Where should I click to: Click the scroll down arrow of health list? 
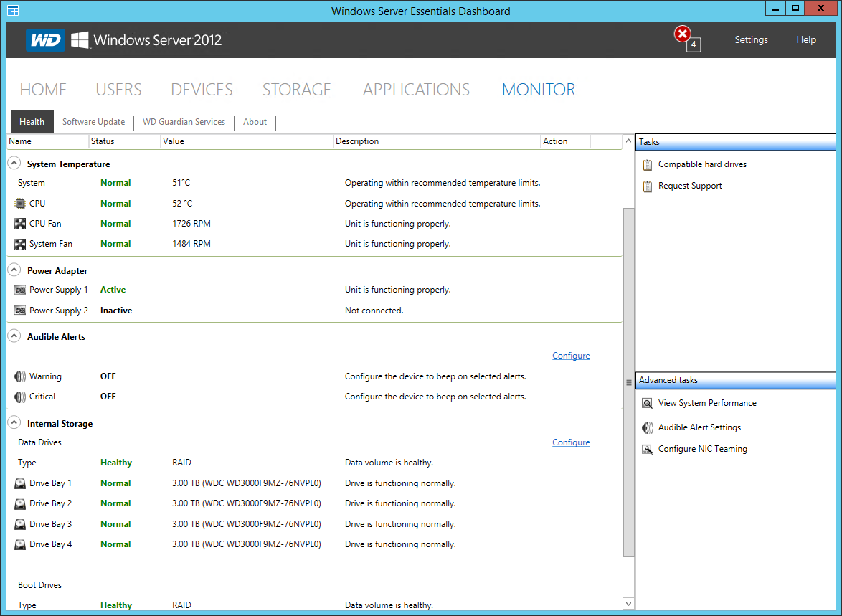click(x=629, y=604)
